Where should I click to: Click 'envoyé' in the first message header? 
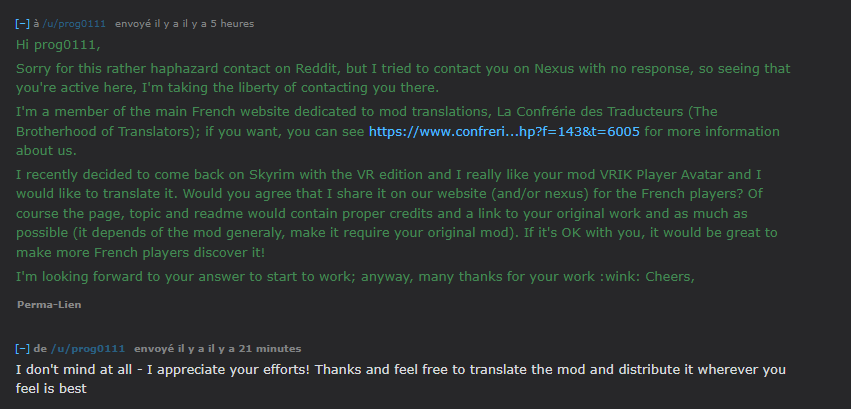pos(133,24)
